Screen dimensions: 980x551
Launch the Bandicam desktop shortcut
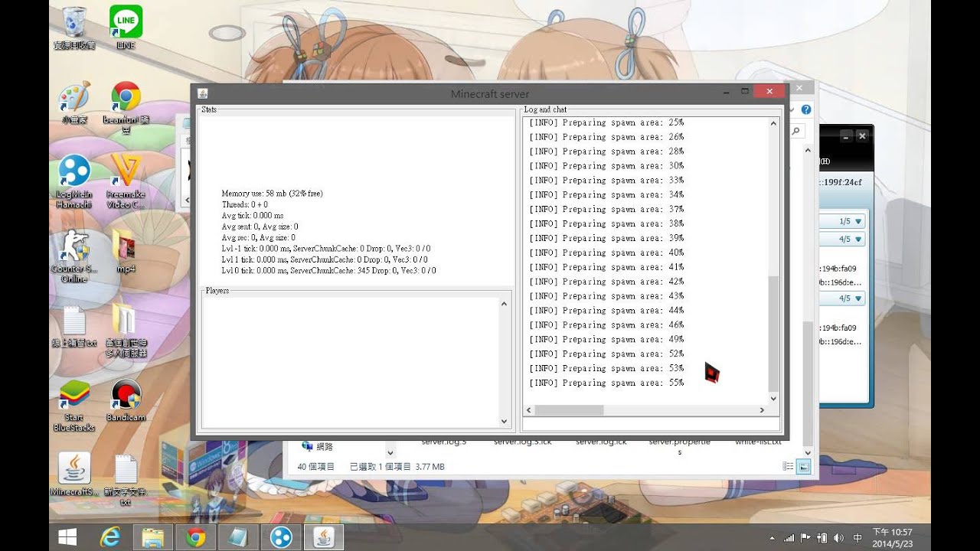click(x=126, y=401)
